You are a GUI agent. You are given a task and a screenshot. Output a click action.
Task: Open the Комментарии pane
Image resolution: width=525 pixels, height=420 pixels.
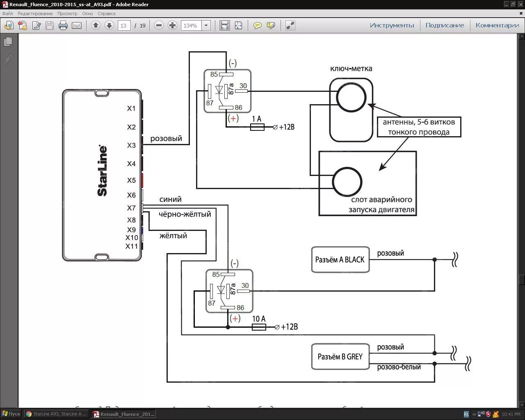pos(497,25)
